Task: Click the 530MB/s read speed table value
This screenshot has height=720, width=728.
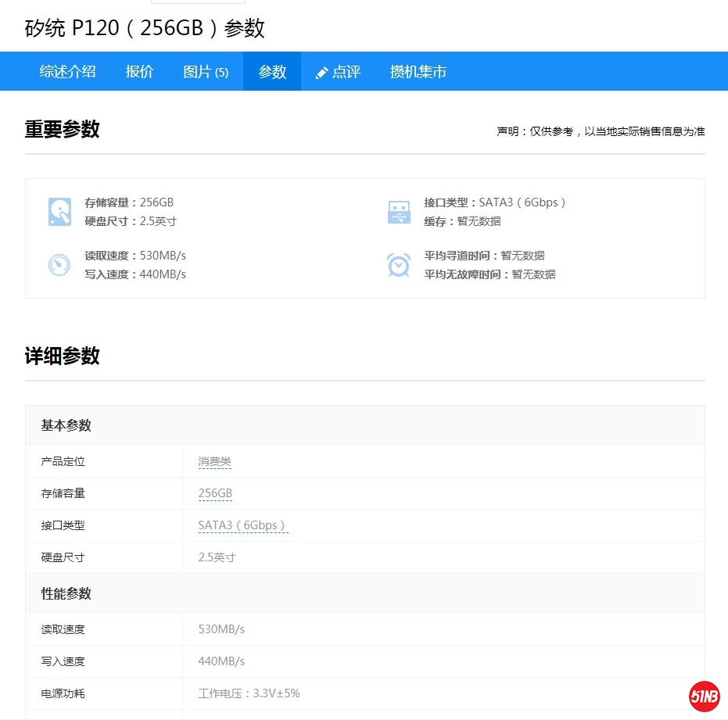Action: coord(221,629)
